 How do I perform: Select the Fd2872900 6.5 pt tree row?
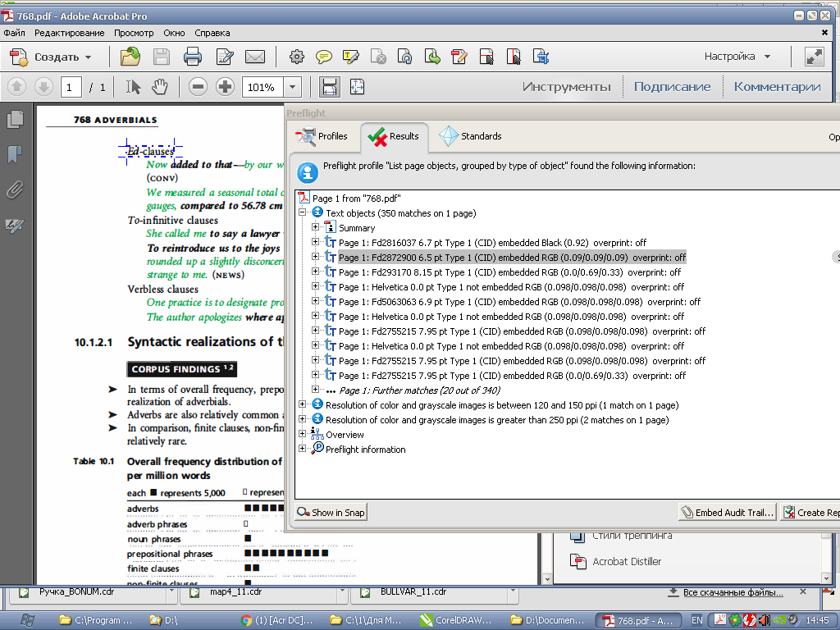tap(512, 257)
